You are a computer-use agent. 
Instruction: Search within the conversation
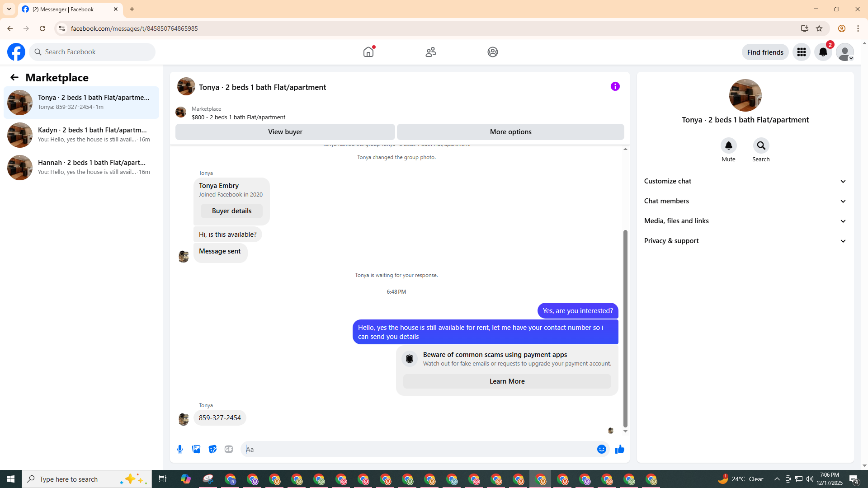coord(761,146)
